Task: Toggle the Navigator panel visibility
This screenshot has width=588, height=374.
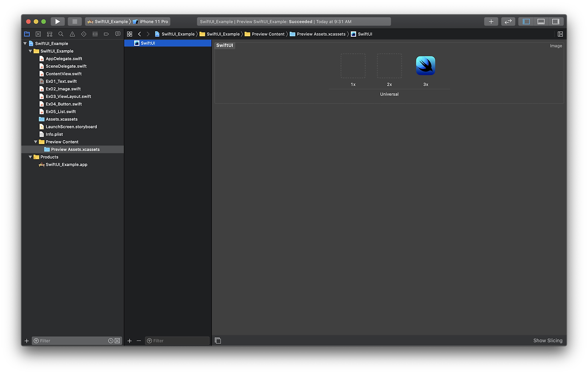Action: click(x=526, y=22)
